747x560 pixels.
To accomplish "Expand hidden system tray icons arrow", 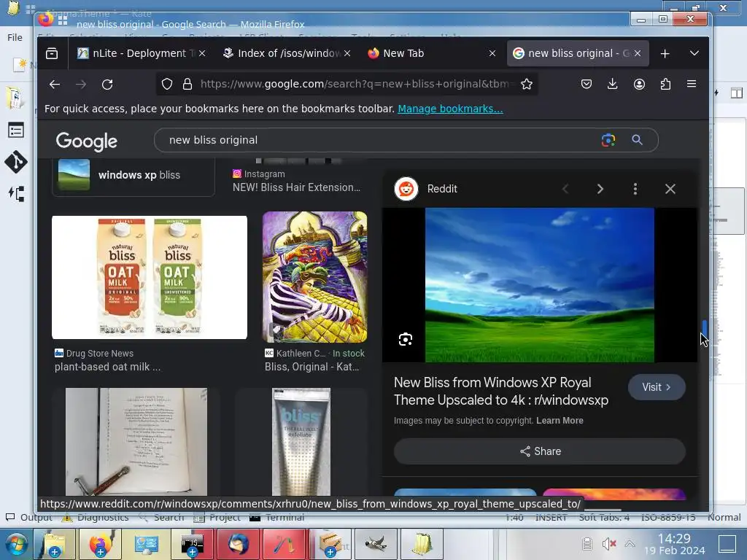I will 630,544.
